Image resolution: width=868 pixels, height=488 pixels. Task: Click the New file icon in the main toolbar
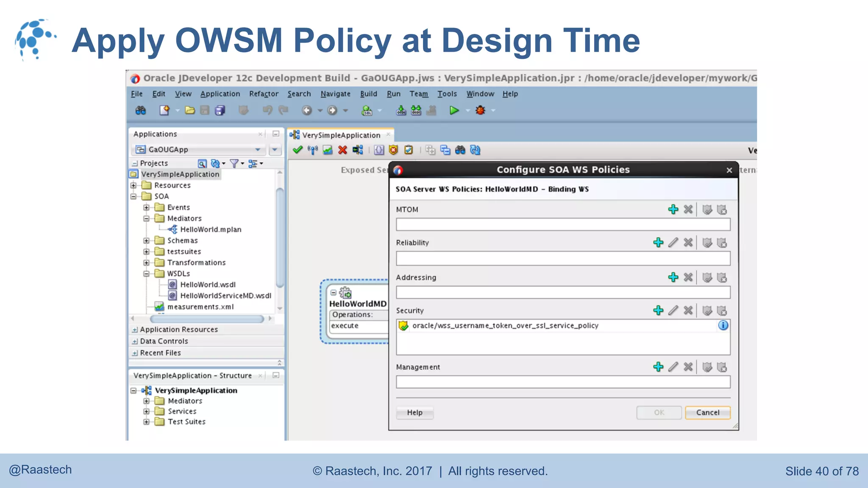click(x=164, y=111)
